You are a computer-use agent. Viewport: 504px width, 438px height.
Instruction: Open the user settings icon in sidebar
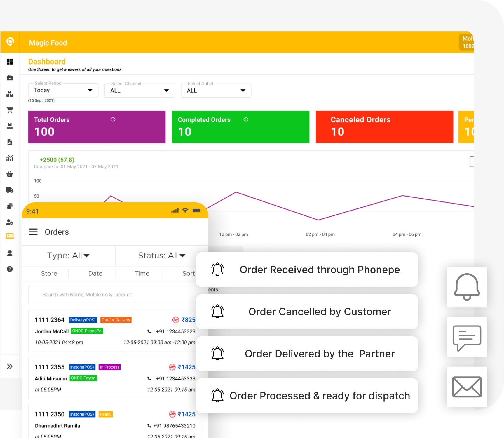point(10,223)
